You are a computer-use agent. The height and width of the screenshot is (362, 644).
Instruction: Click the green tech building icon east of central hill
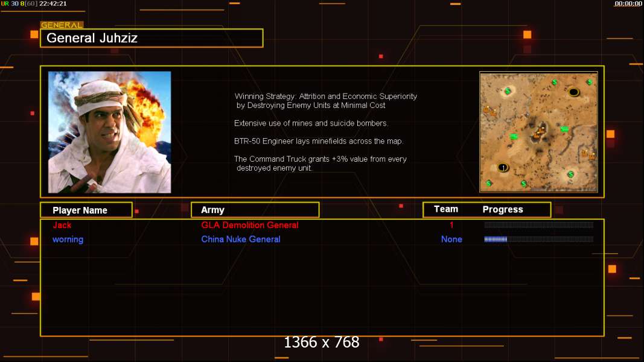pyautogui.click(x=565, y=129)
